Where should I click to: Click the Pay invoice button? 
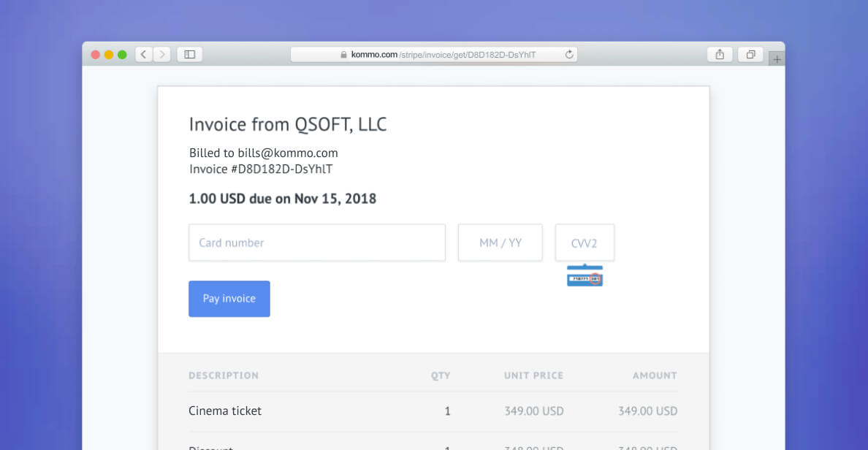[229, 299]
